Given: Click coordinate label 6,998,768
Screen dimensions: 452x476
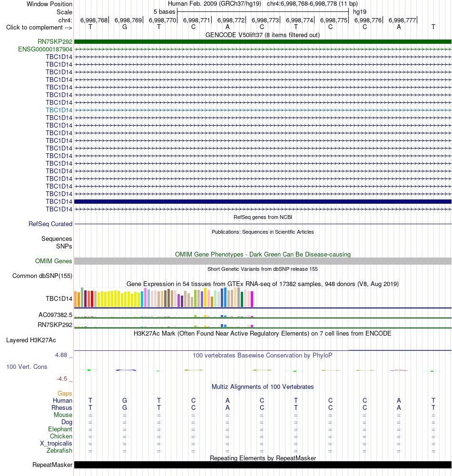Looking at the screenshot, I should click(x=94, y=20).
